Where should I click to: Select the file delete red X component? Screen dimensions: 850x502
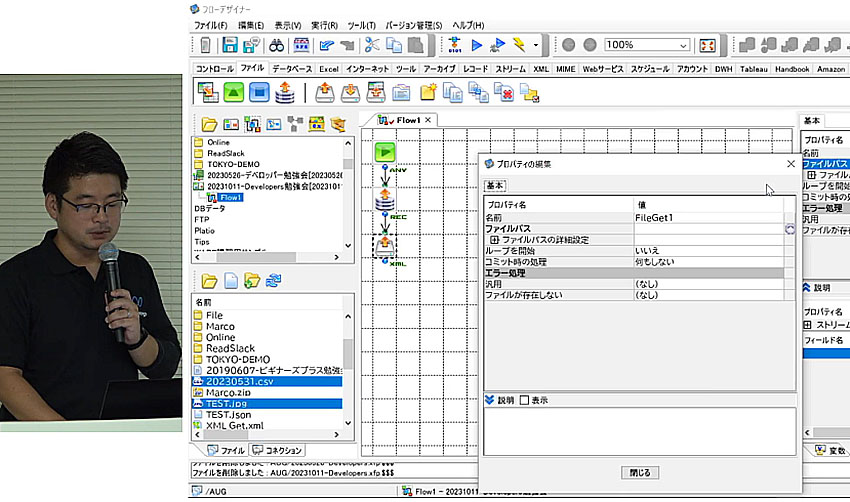[504, 93]
